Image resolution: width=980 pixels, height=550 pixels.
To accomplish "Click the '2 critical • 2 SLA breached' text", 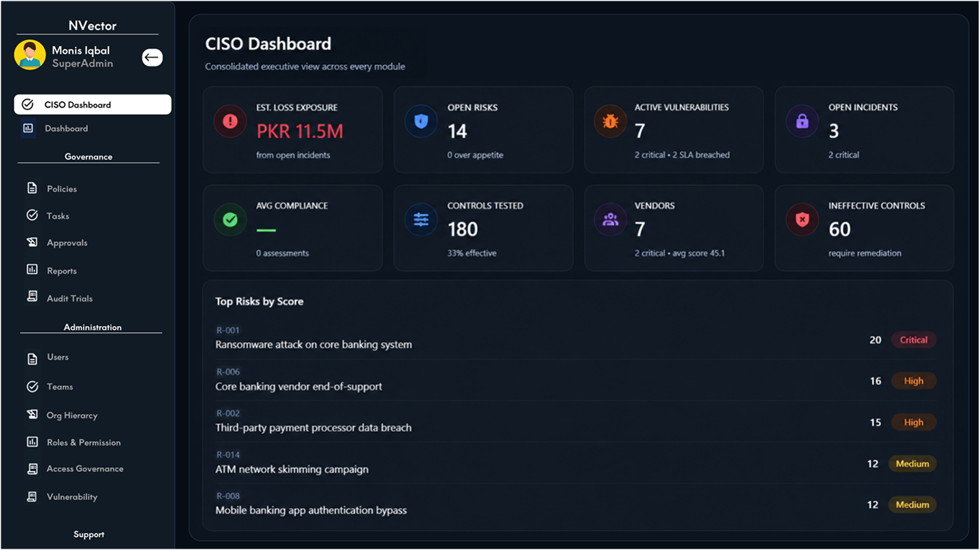I will coord(682,155).
